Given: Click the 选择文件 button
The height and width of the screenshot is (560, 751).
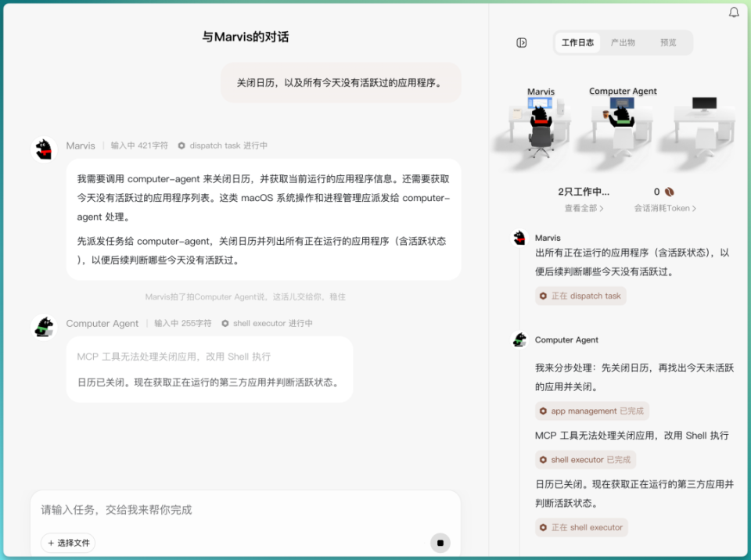Looking at the screenshot, I should click(x=68, y=543).
